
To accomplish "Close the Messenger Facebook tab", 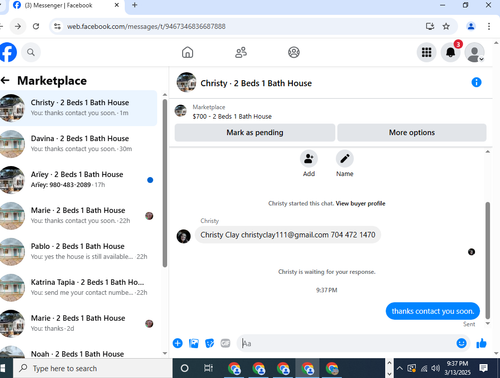I will pos(117,5).
